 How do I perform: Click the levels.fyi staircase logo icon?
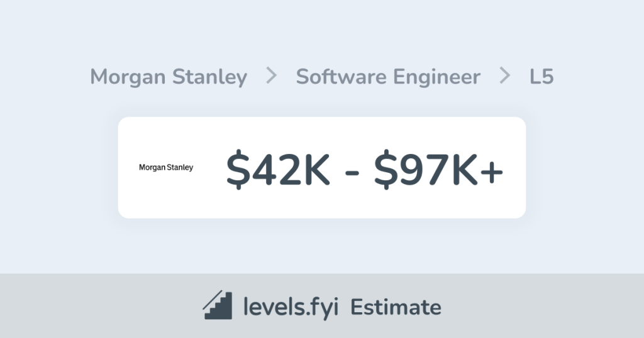[218, 306]
